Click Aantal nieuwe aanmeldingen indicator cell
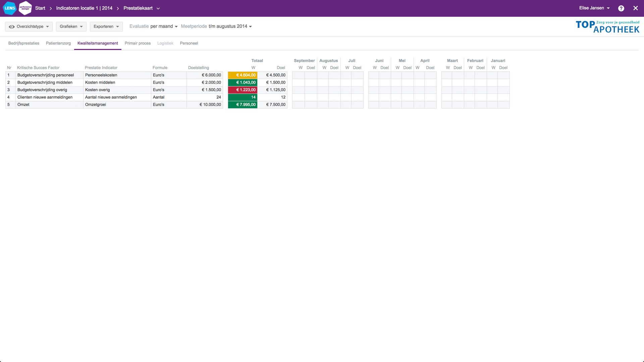The width and height of the screenshot is (644, 362). (x=117, y=97)
